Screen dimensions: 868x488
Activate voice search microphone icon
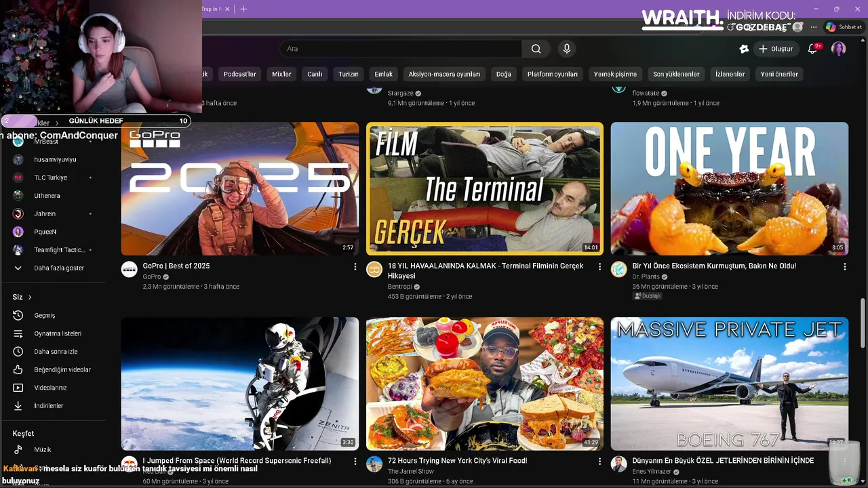(x=567, y=49)
